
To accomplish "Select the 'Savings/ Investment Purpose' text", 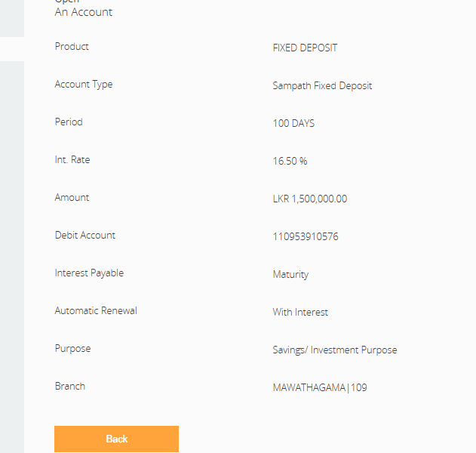I will (334, 350).
